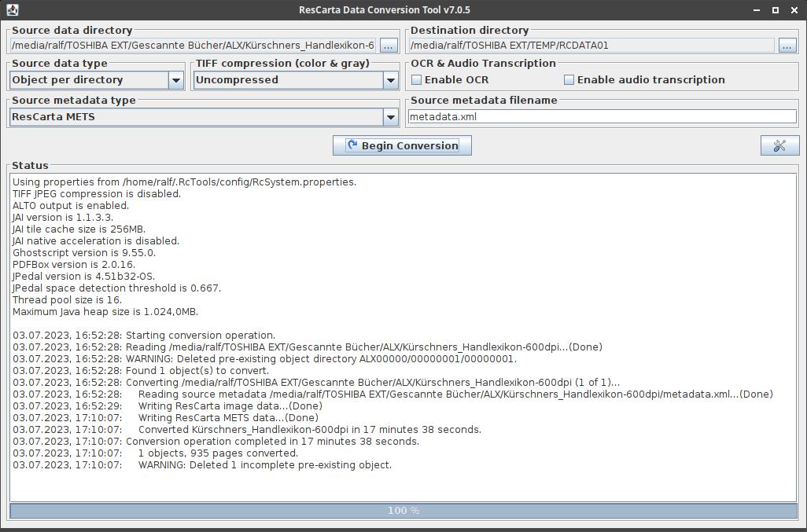Click 'Thread pool size is 16.' line
Viewport: 807px width, 532px height.
pos(67,299)
